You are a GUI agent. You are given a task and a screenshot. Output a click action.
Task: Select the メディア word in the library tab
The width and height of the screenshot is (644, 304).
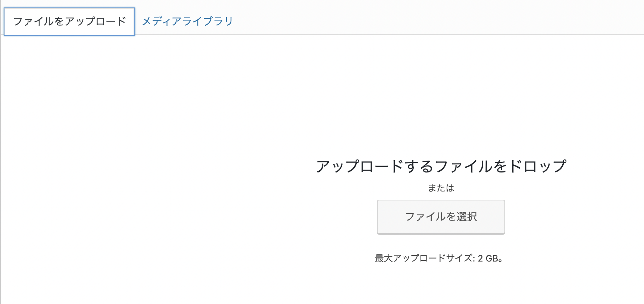[x=162, y=22]
